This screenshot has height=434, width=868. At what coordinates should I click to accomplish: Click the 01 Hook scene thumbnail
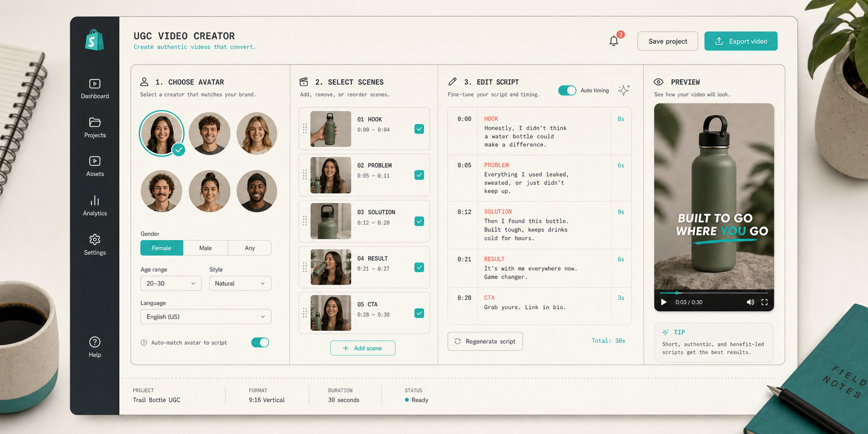click(331, 129)
